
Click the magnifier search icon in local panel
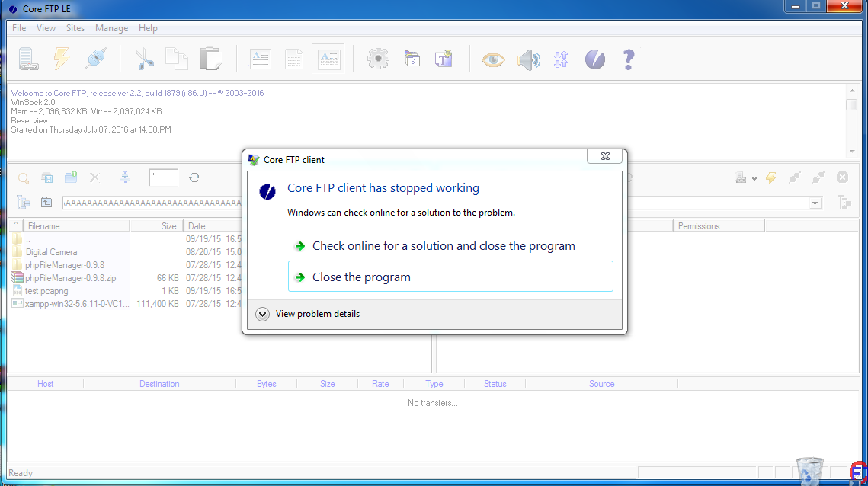pos(24,177)
